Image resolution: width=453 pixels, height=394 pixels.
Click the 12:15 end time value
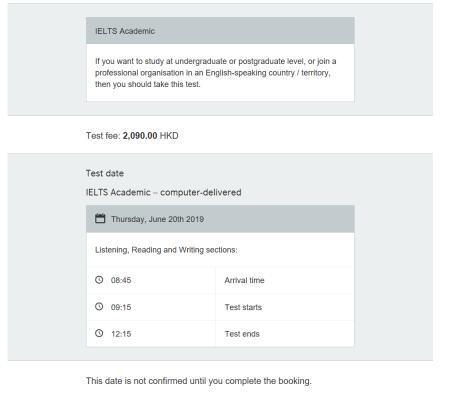tap(121, 334)
